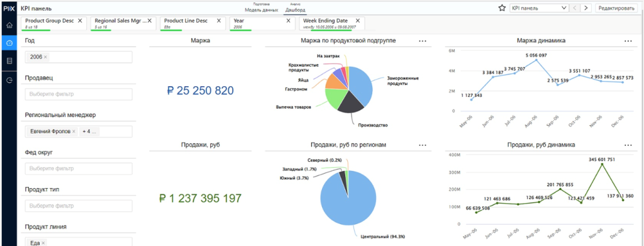Mark the dashboard with the star icon
644x246 pixels.
[501, 8]
